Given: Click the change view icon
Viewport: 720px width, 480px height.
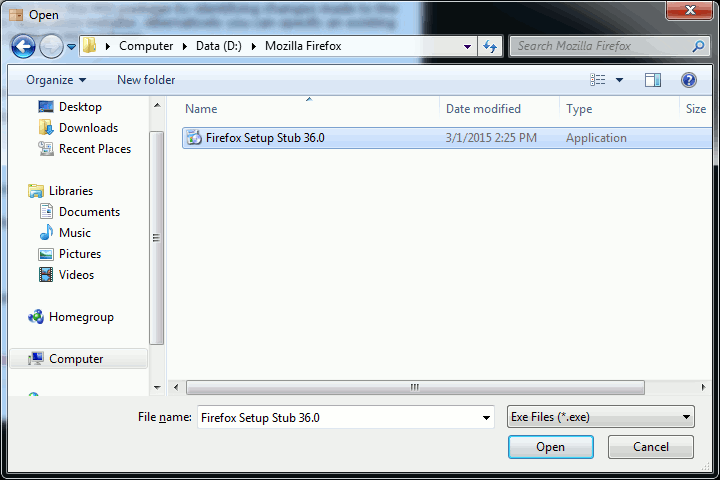Looking at the screenshot, I should (x=597, y=80).
